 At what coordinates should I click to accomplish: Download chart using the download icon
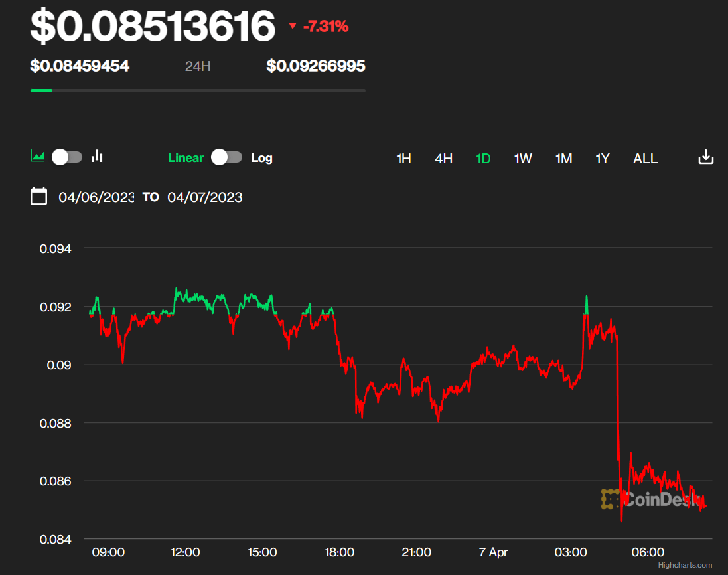point(706,157)
